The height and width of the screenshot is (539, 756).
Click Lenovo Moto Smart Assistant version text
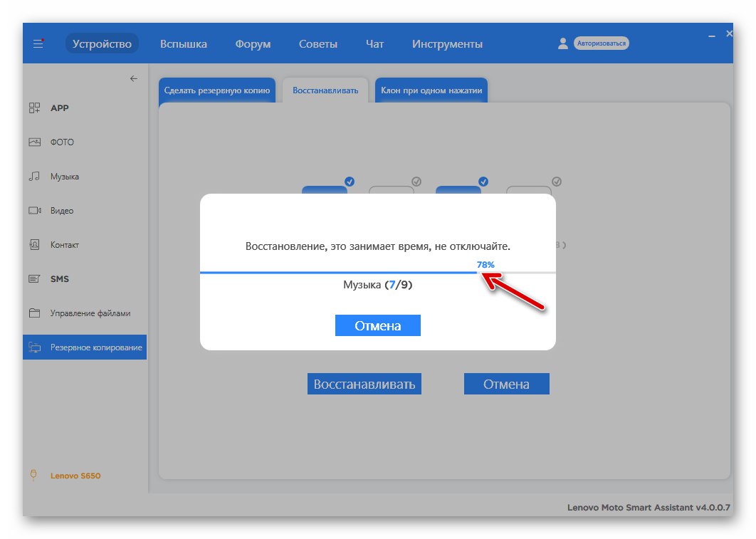click(x=649, y=507)
